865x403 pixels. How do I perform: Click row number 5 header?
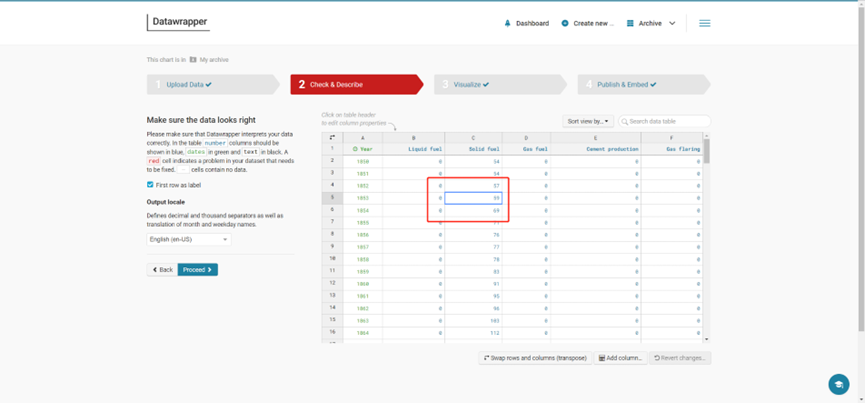pos(333,198)
